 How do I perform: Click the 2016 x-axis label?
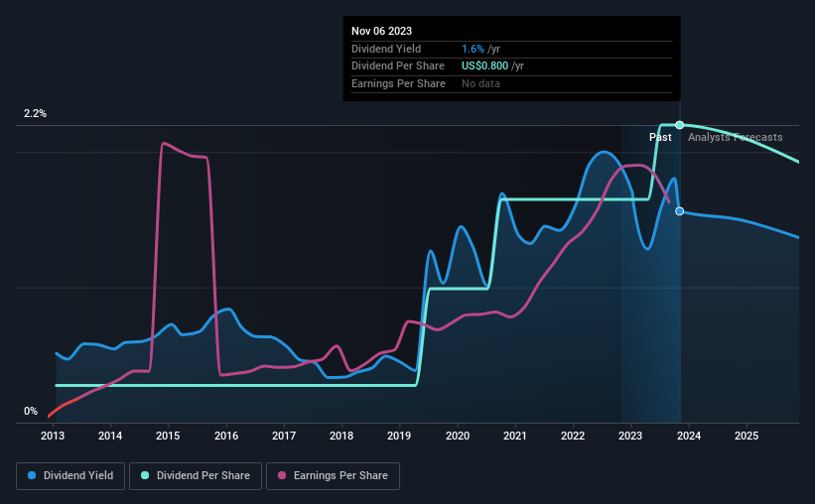tap(226, 436)
